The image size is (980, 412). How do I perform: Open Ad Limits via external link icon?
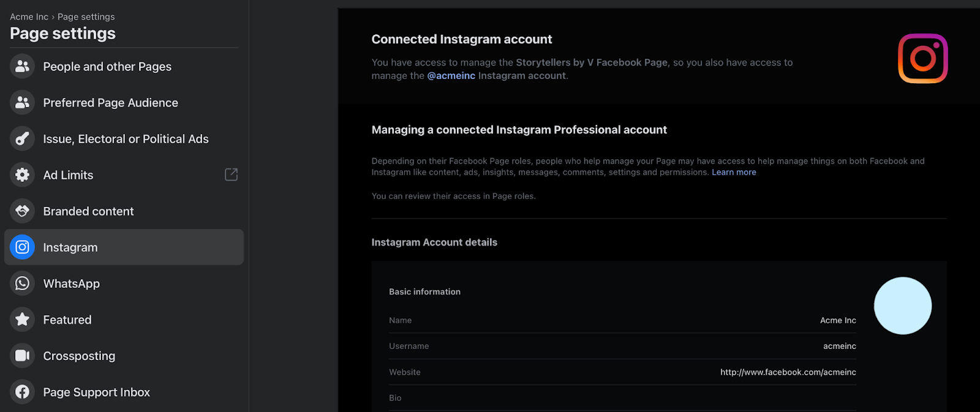[x=231, y=174]
